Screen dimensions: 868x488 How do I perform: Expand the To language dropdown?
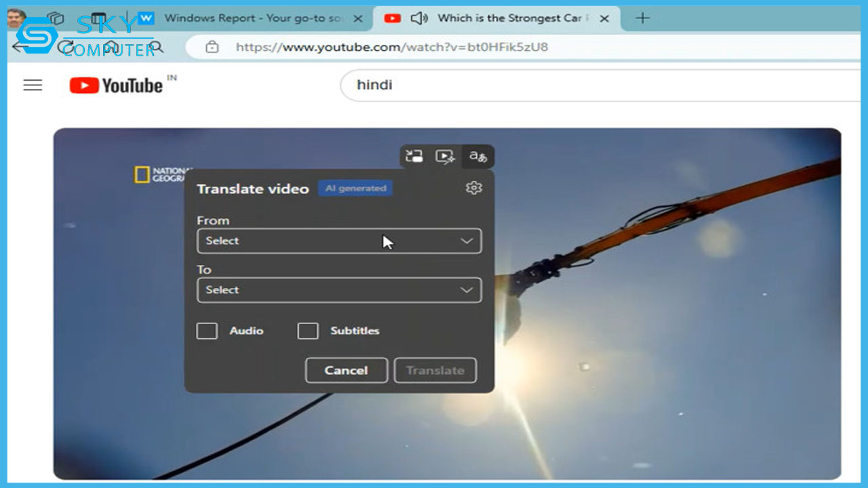(339, 290)
